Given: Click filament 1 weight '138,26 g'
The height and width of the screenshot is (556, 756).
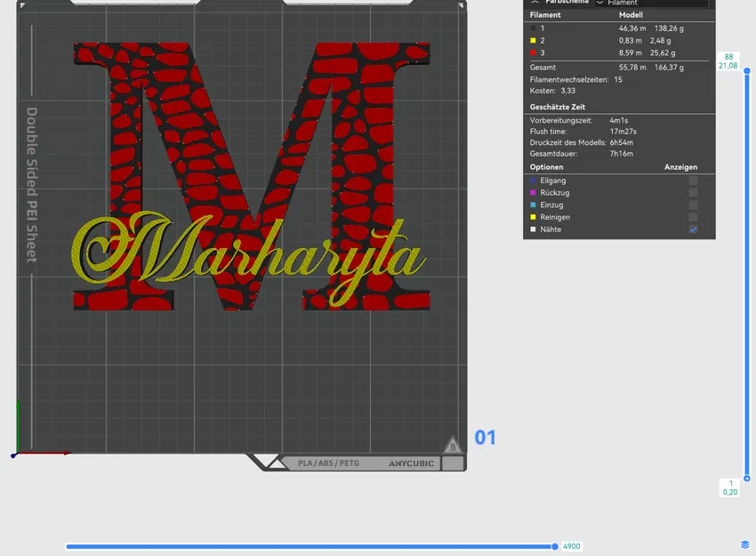Looking at the screenshot, I should [x=669, y=28].
